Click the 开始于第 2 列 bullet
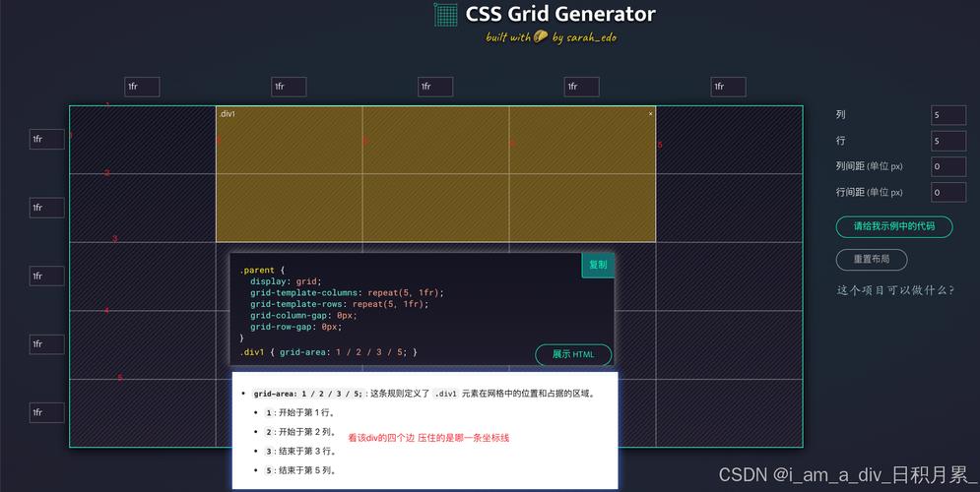This screenshot has height=492, width=980. (x=300, y=432)
